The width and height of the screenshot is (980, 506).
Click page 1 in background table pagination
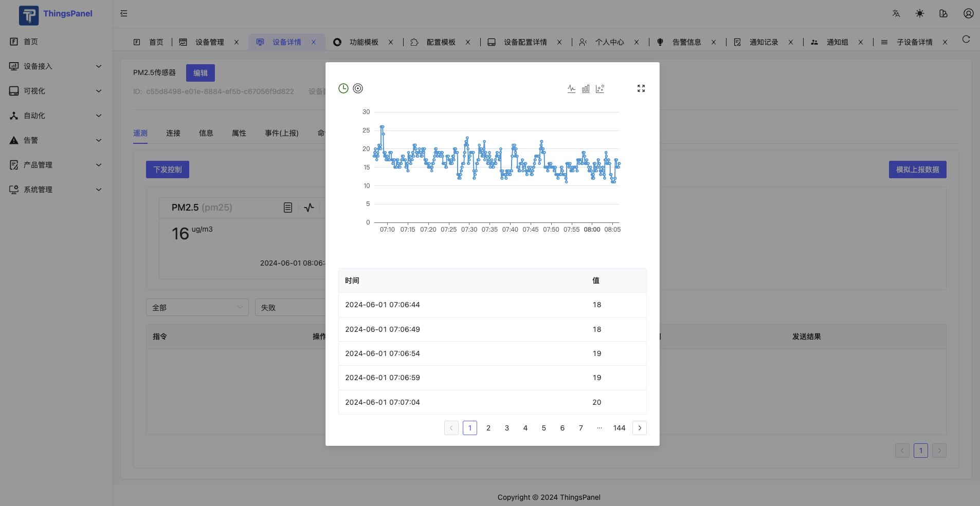921,451
